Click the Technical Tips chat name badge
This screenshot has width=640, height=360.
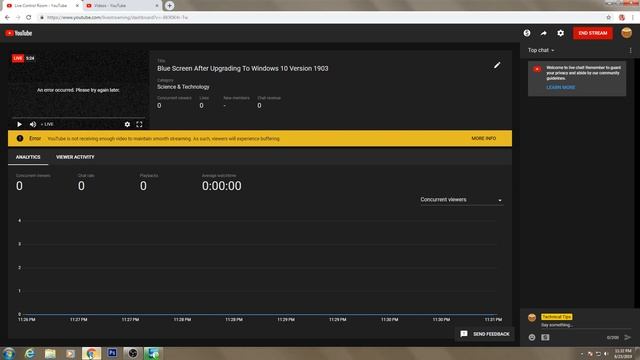pyautogui.click(x=557, y=317)
